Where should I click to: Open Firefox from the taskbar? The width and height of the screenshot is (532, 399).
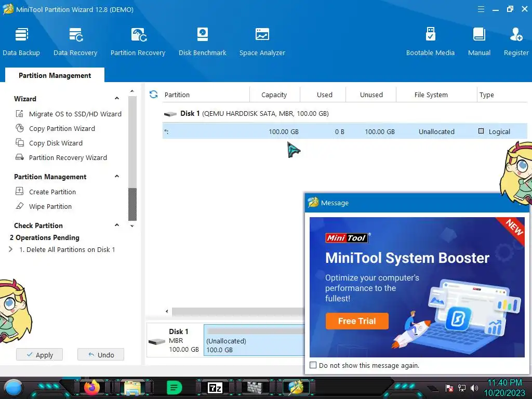coord(92,388)
